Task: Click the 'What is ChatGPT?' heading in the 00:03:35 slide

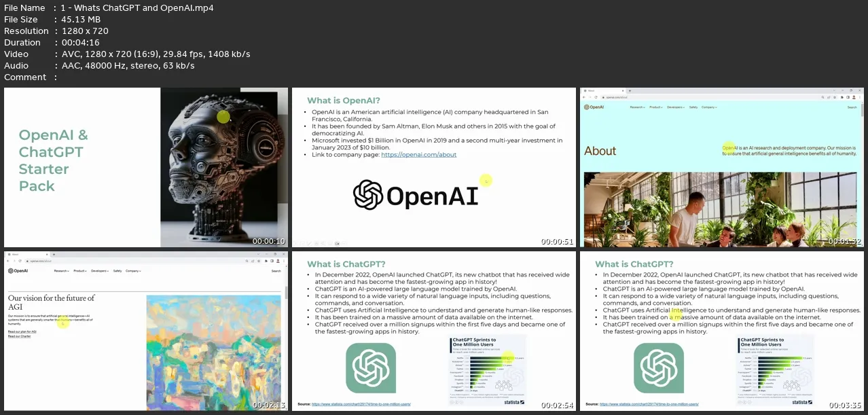Action: coord(634,264)
